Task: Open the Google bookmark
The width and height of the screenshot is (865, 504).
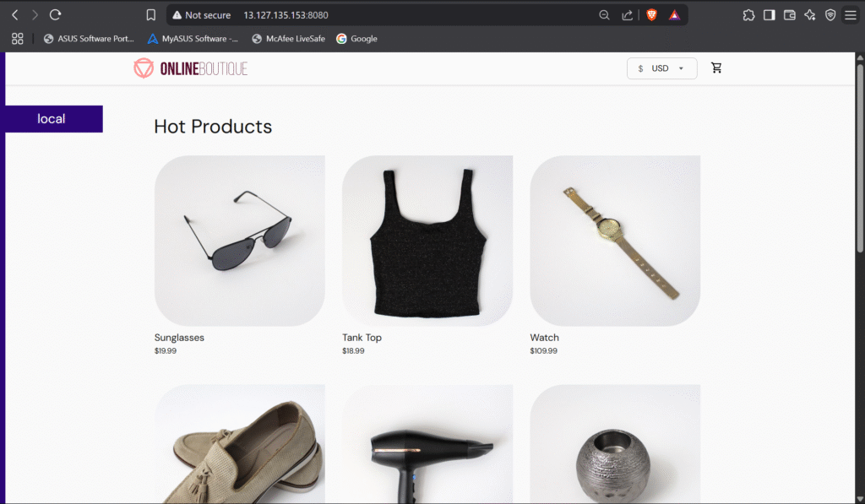Action: tap(357, 39)
